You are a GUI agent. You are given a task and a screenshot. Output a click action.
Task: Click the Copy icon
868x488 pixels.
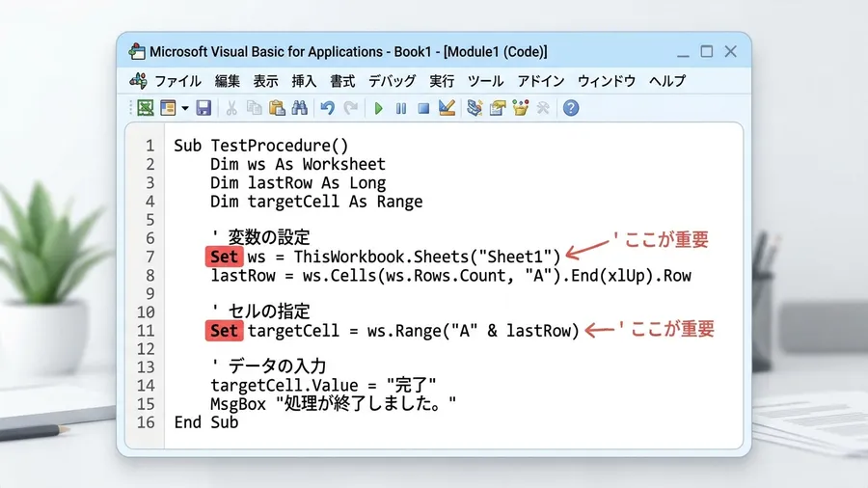point(254,108)
